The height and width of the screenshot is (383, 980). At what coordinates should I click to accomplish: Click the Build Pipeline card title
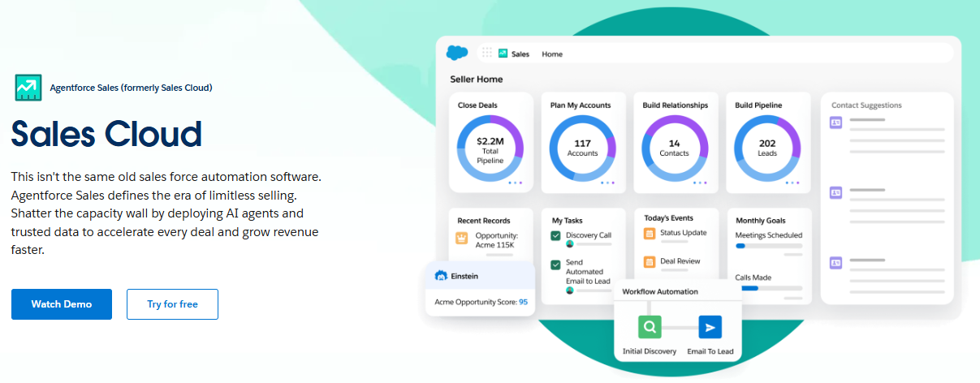pos(758,105)
